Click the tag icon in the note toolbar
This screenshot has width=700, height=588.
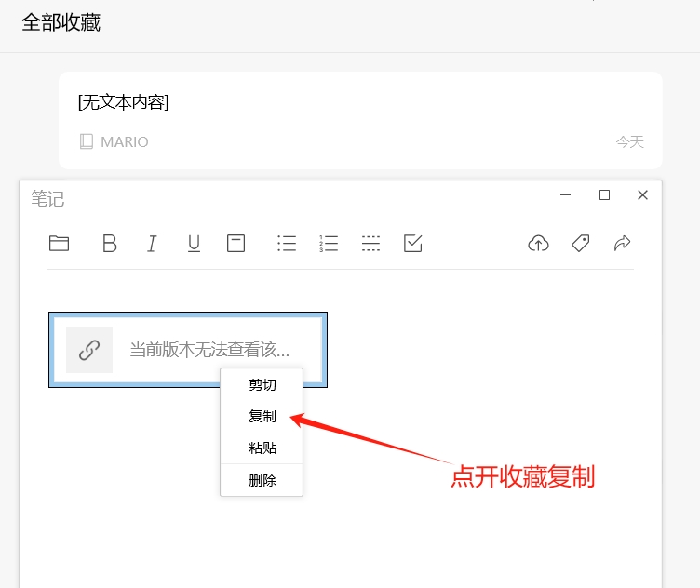pyautogui.click(x=580, y=244)
